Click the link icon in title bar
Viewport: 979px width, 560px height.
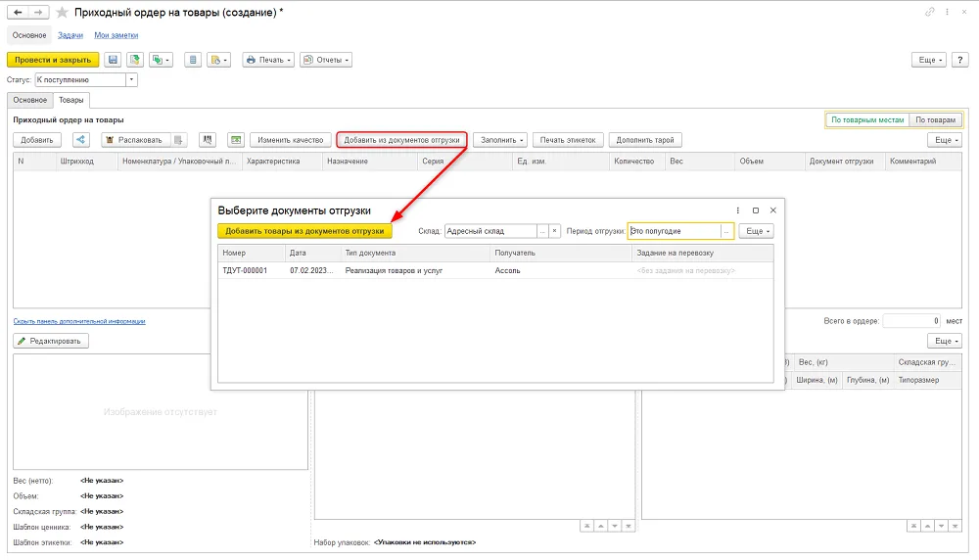(930, 12)
